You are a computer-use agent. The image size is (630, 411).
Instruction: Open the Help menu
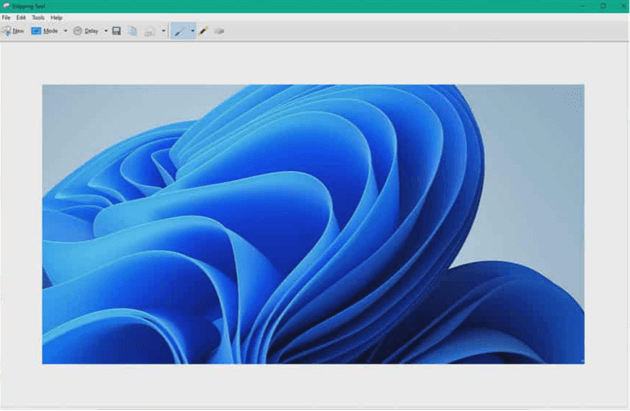[56, 18]
